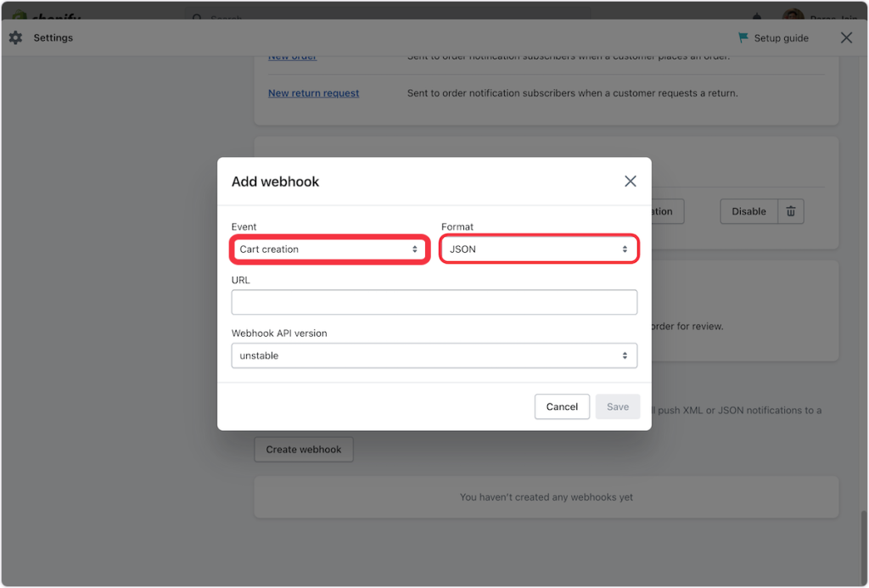Screen dimensions: 869x588
Task: Click the Create webhook button
Action: coord(304,450)
